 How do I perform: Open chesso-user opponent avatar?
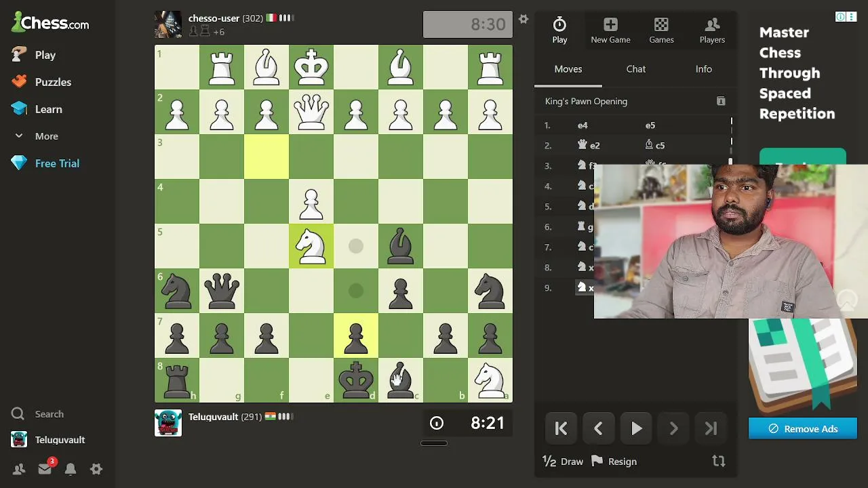tap(168, 24)
